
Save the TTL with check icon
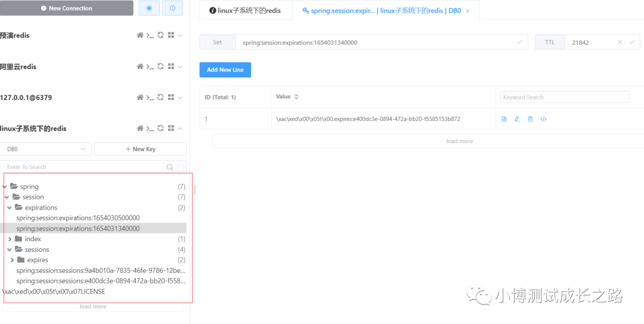click(x=631, y=42)
